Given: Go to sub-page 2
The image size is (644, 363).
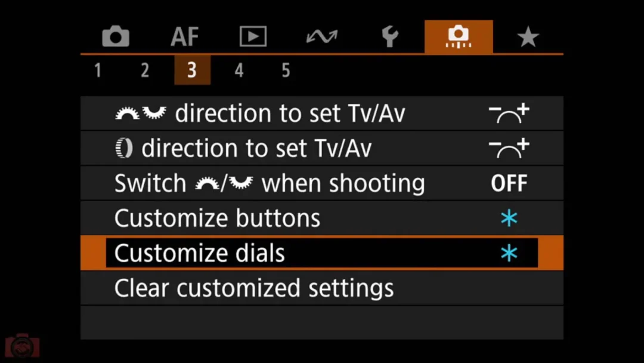Looking at the screenshot, I should (145, 70).
